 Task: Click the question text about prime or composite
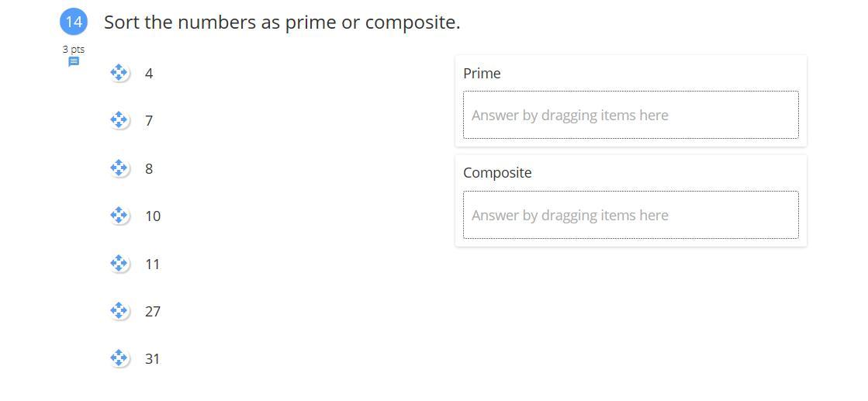pyautogui.click(x=282, y=22)
